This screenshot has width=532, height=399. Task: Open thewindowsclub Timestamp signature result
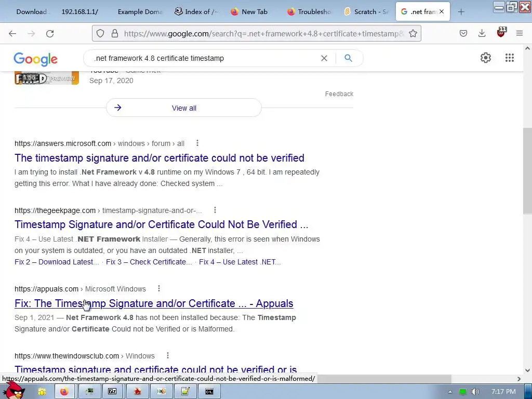pos(156,369)
